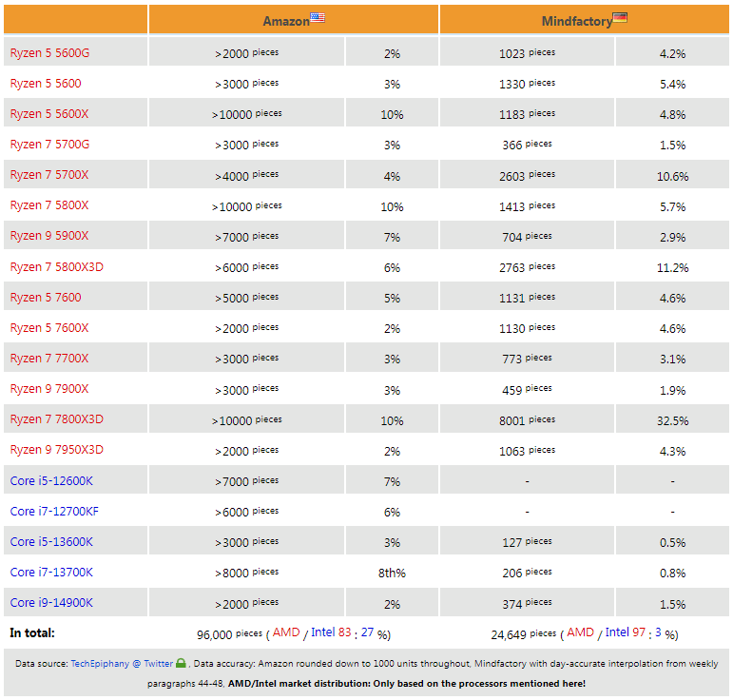Click the 5% Amazon share cell
The width and height of the screenshot is (733, 700).
[392, 298]
